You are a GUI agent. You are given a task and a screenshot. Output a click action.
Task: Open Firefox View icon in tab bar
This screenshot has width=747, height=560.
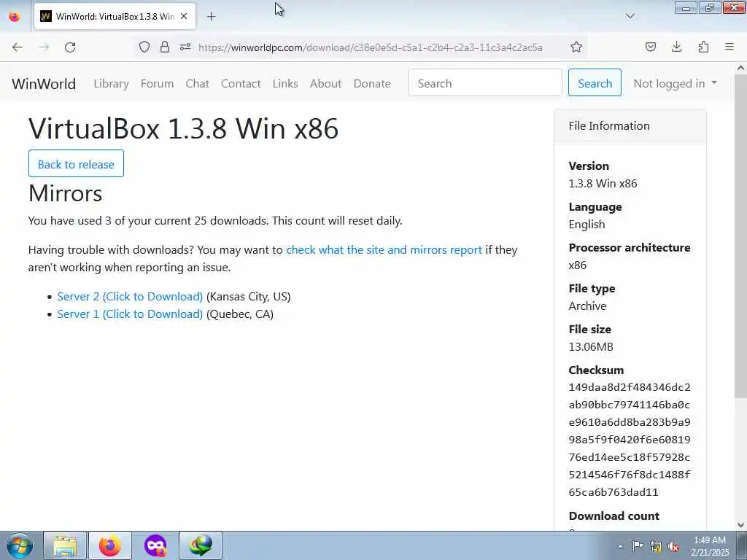coord(15,17)
